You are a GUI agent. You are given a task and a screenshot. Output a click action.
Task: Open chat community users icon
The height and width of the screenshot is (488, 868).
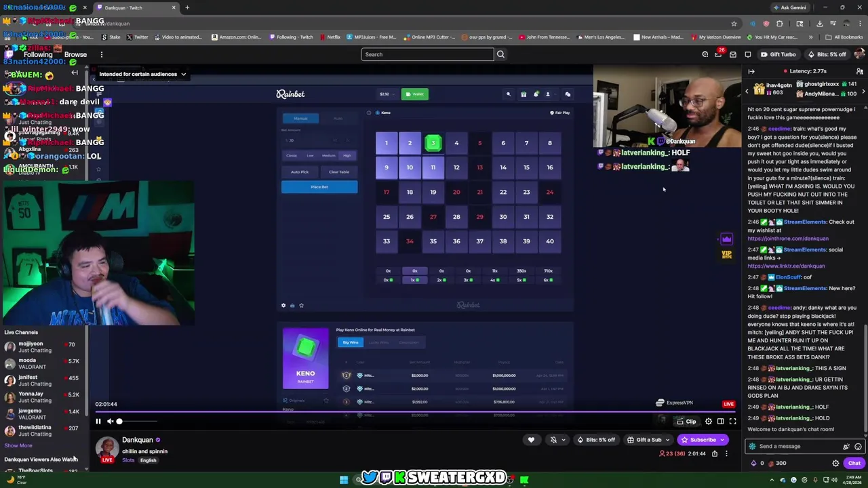[x=860, y=71]
